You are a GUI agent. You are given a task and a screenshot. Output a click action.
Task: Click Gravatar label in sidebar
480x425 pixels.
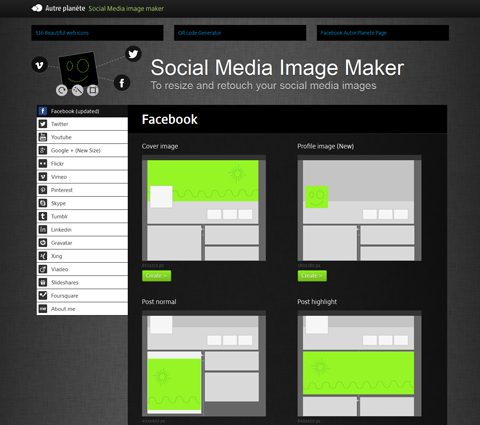(61, 243)
